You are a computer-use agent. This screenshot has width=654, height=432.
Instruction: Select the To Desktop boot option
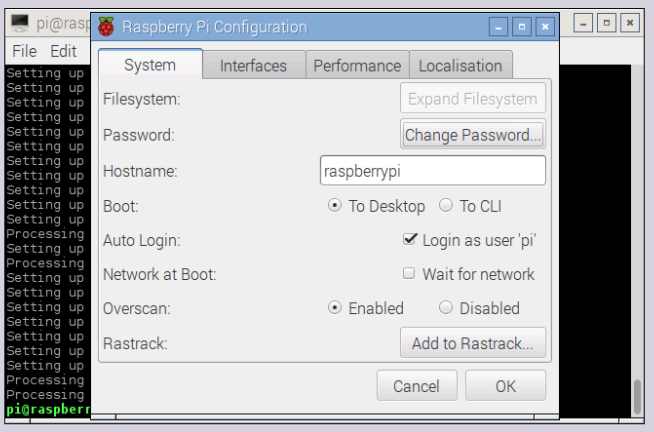click(335, 206)
